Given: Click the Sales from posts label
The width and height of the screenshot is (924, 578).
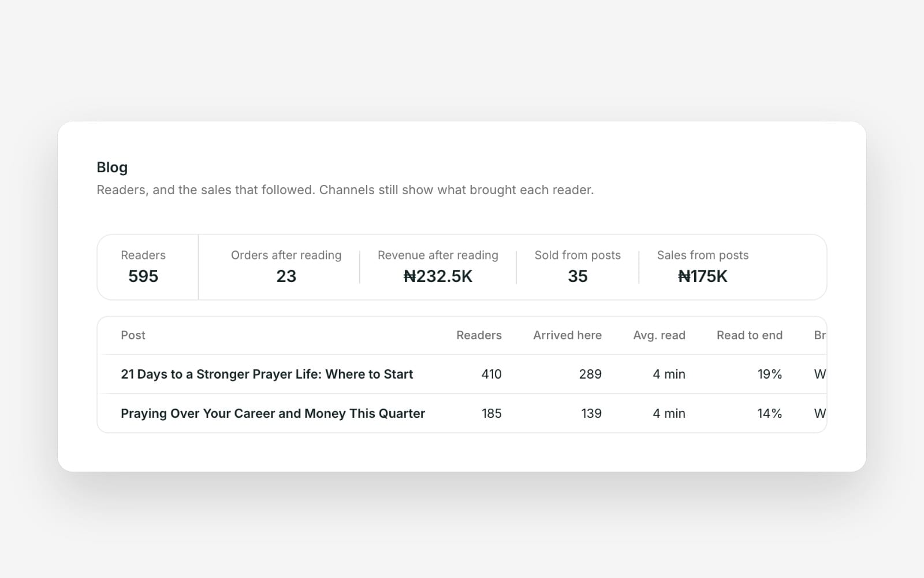Looking at the screenshot, I should tap(703, 255).
